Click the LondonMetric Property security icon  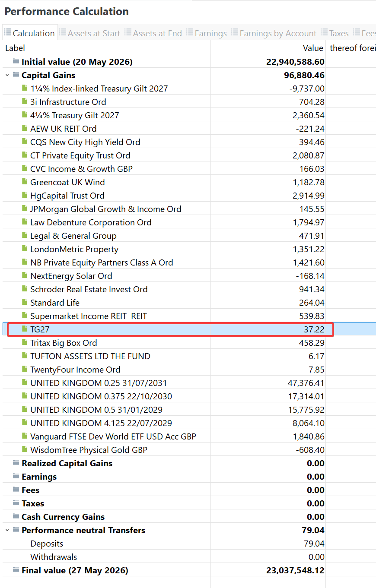pyautogui.click(x=25, y=249)
